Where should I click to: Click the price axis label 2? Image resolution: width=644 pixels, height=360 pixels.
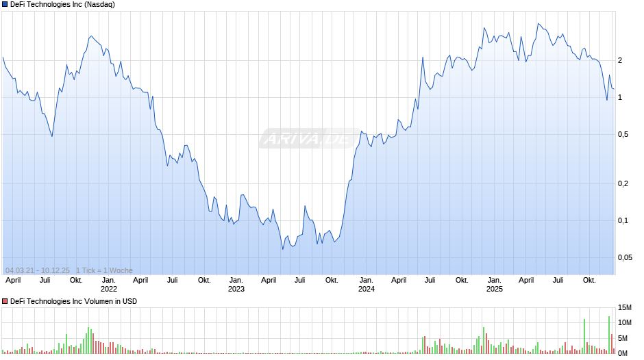tap(620, 60)
